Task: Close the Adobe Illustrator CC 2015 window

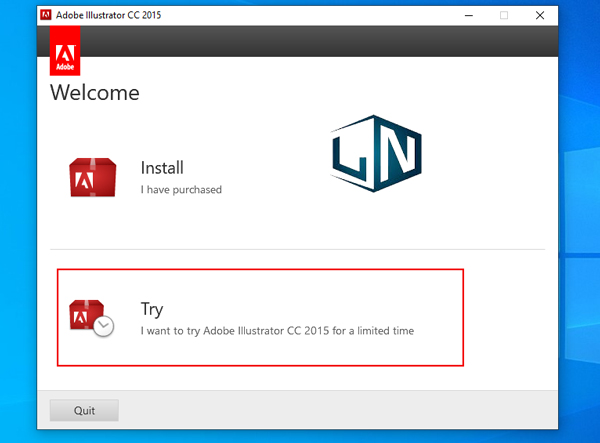Action: coord(540,15)
